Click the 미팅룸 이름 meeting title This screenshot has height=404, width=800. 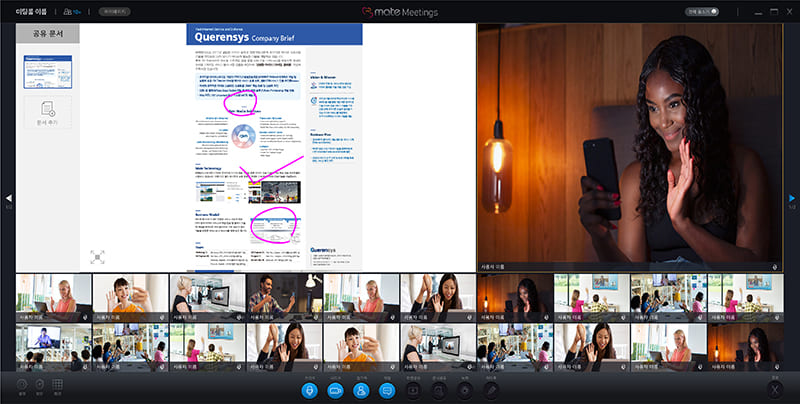pyautogui.click(x=31, y=11)
